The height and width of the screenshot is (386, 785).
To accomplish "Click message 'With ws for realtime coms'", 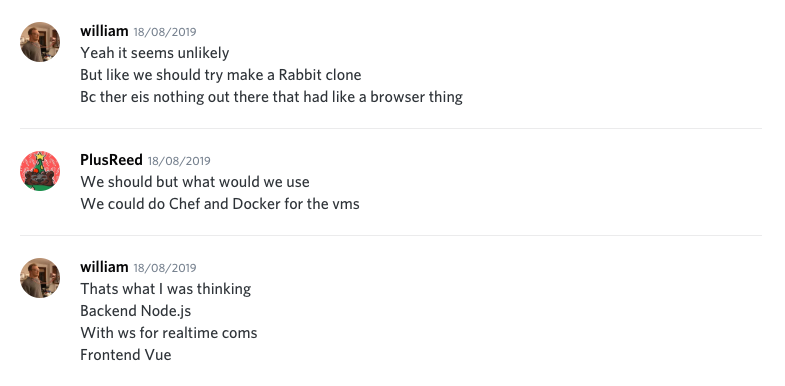I will [x=169, y=333].
